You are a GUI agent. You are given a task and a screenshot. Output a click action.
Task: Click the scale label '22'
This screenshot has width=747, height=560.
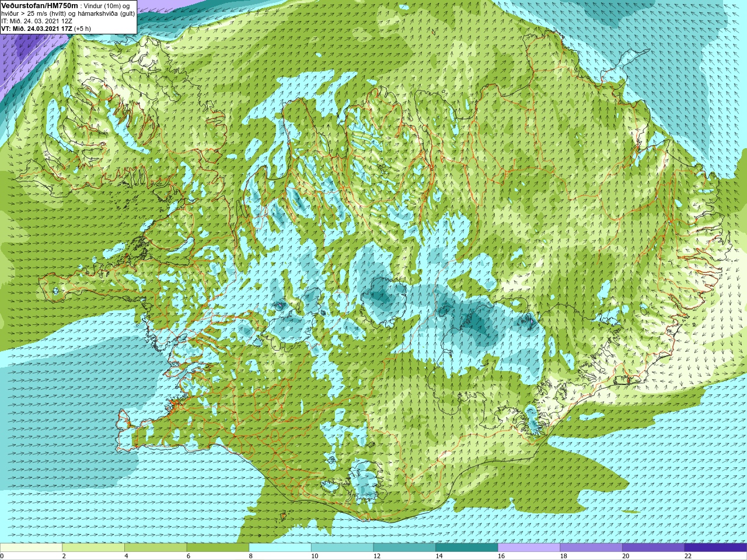tap(688, 556)
